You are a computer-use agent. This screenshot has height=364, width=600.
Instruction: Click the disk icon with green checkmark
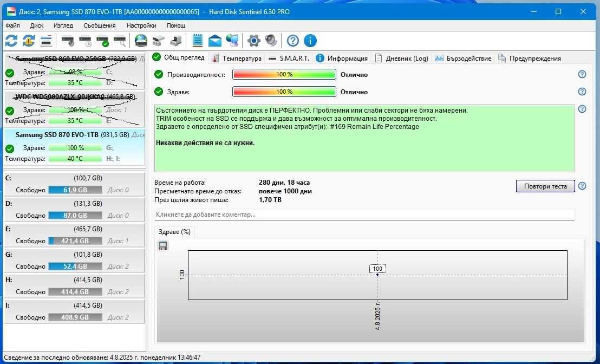pyautogui.click(x=102, y=41)
